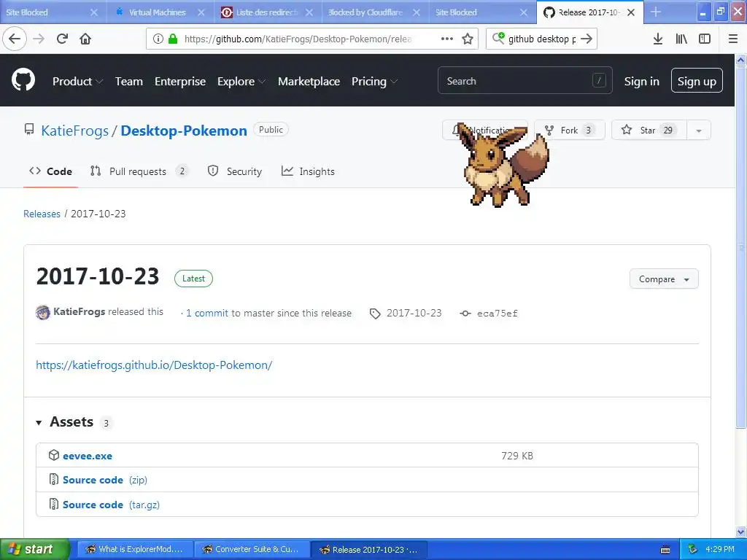The width and height of the screenshot is (747, 560).
Task: Click the page scrollbar down arrow
Action: click(741, 532)
